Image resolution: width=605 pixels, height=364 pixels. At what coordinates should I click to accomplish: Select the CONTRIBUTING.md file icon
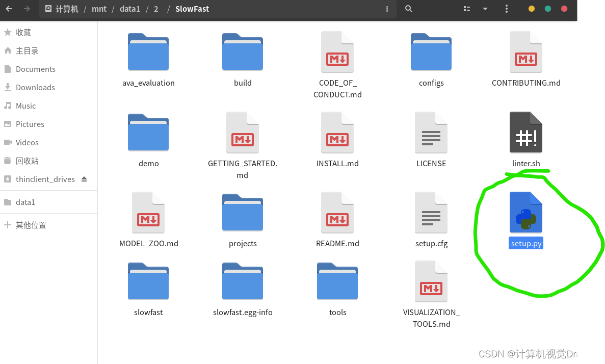click(526, 51)
